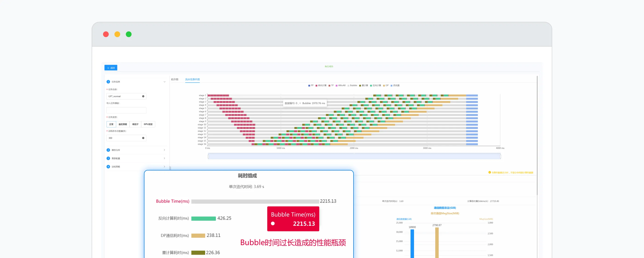Viewport: 644px width, 258px height.
Task: Click the yellow minimize window dot
Action: point(117,34)
